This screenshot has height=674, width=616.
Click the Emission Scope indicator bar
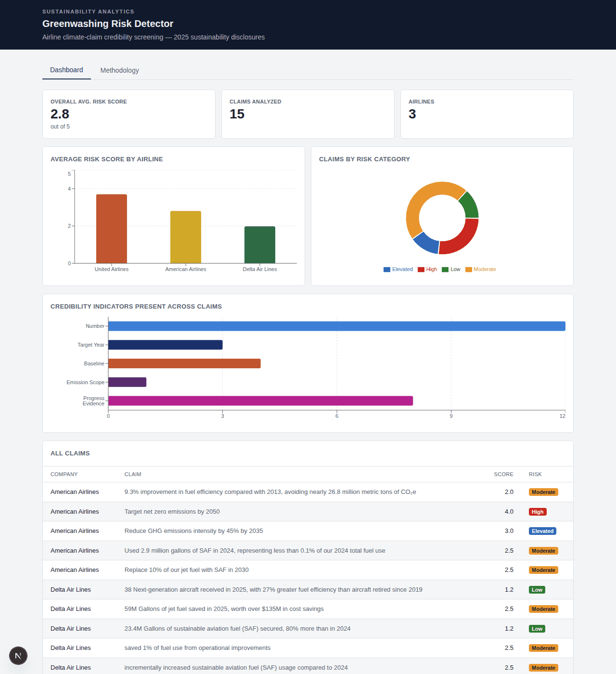point(127,382)
